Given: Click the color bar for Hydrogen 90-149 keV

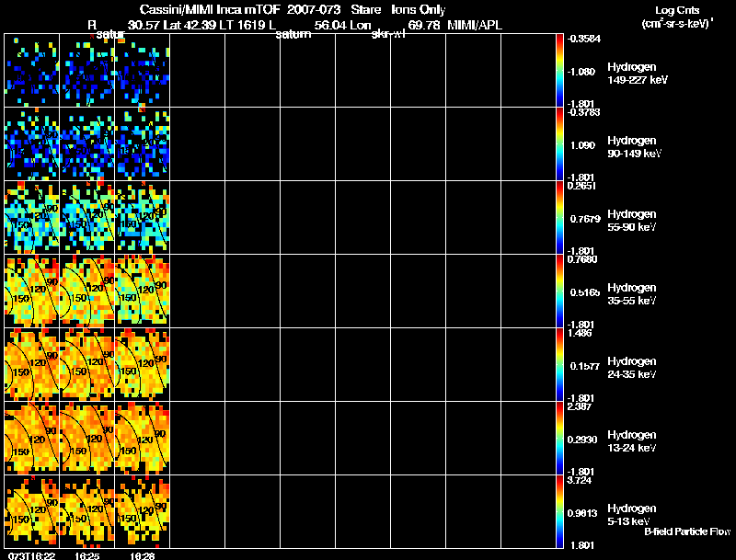Looking at the screenshot, I should (559, 144).
